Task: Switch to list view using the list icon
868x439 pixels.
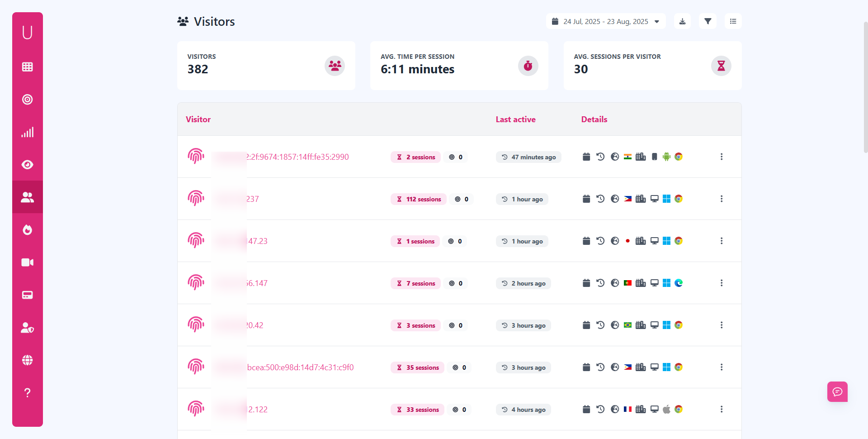Action: click(733, 21)
